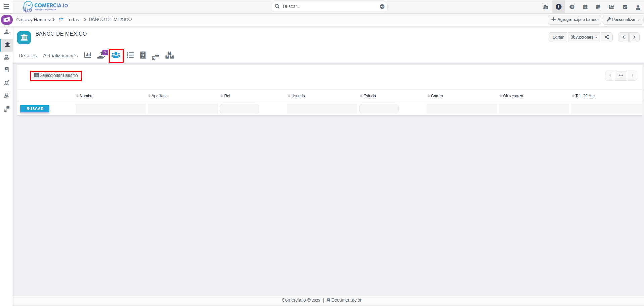This screenshot has height=306, width=644.
Task: Open the calendar grid icon
Action: [x=598, y=7]
